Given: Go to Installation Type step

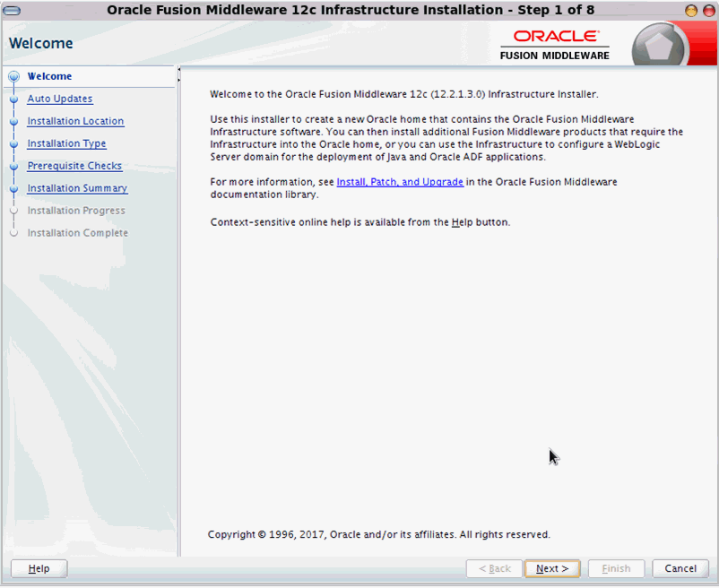Looking at the screenshot, I should click(x=66, y=143).
